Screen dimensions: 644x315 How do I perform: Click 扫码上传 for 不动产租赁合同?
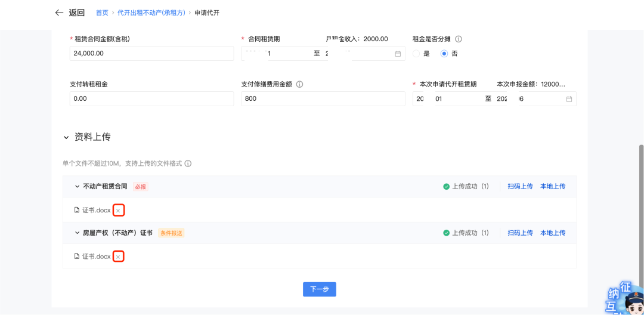(520, 187)
